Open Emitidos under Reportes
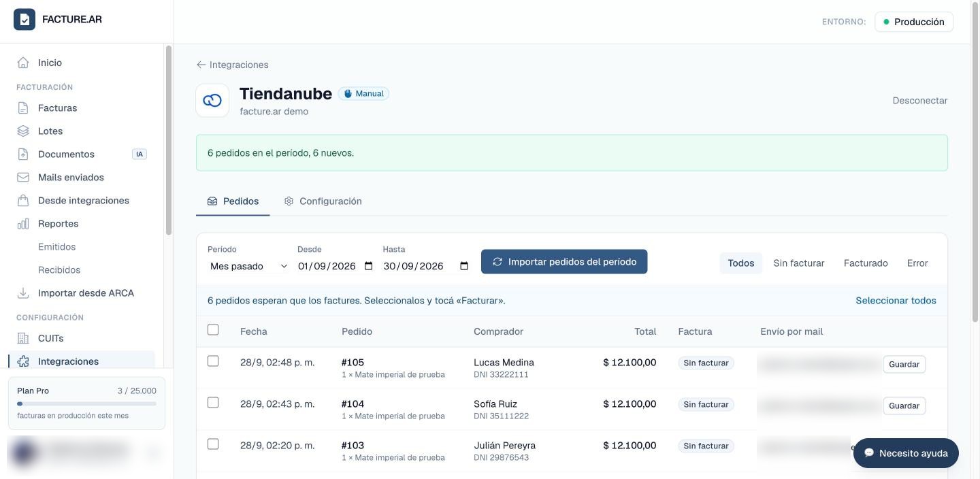Viewport: 980px width, 479px height. pyautogui.click(x=57, y=247)
